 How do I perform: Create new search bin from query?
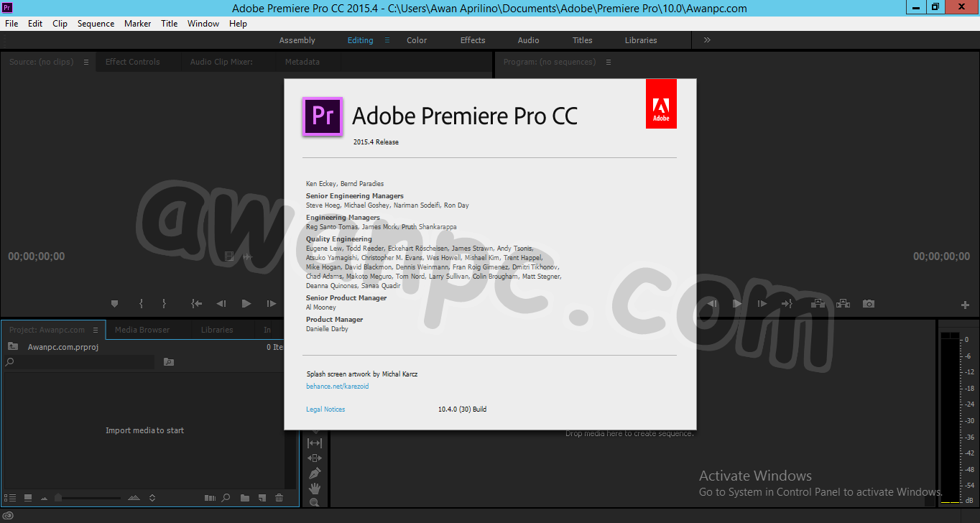tap(169, 362)
